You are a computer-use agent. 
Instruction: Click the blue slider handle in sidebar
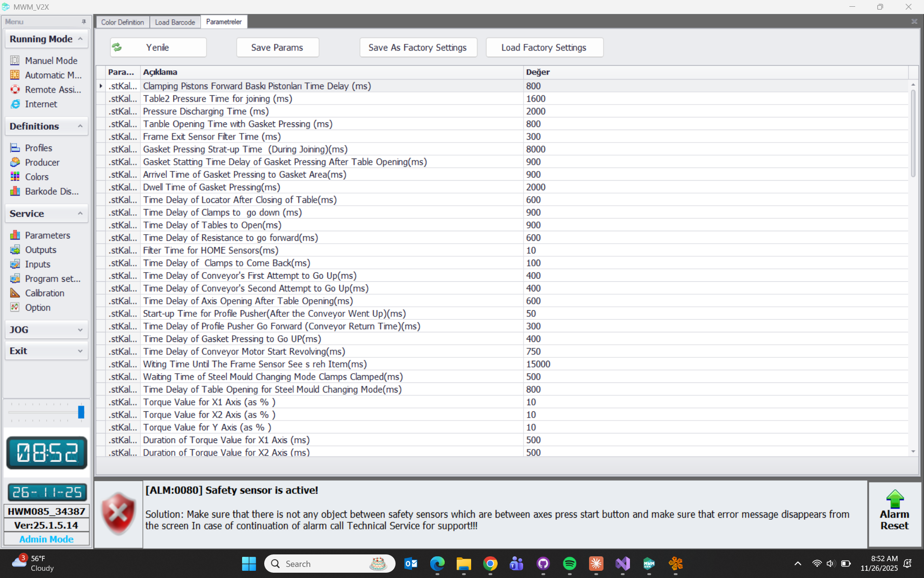[81, 412]
